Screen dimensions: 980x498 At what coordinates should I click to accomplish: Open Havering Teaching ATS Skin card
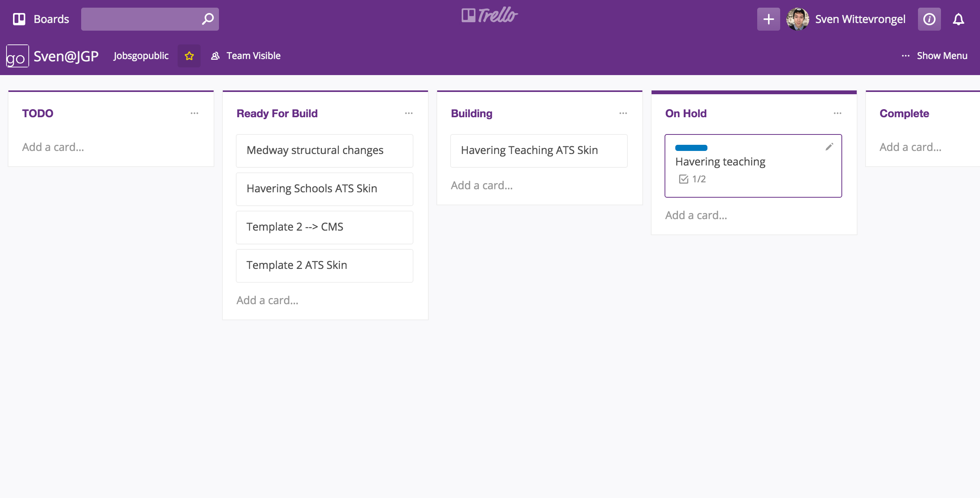[539, 151]
